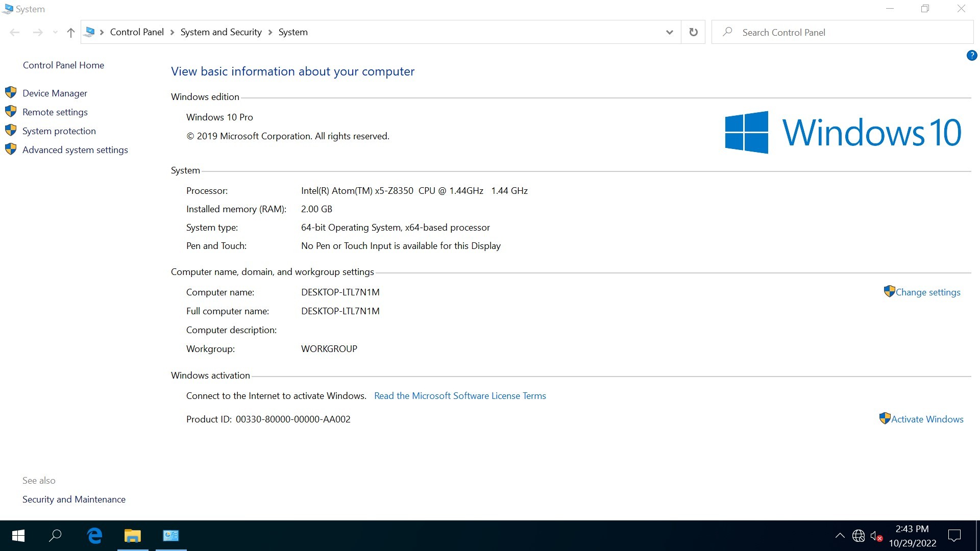Open recent locations dropdown arrow

(55, 33)
